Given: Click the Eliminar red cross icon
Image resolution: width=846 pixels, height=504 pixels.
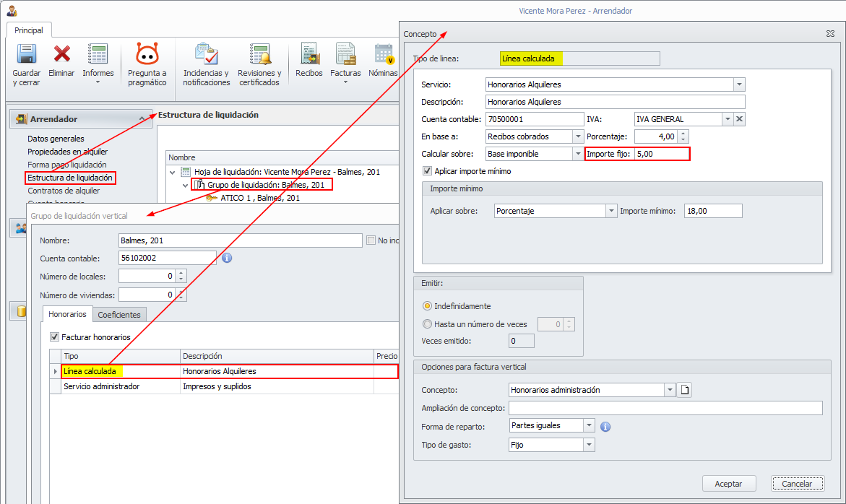Looking at the screenshot, I should point(61,54).
